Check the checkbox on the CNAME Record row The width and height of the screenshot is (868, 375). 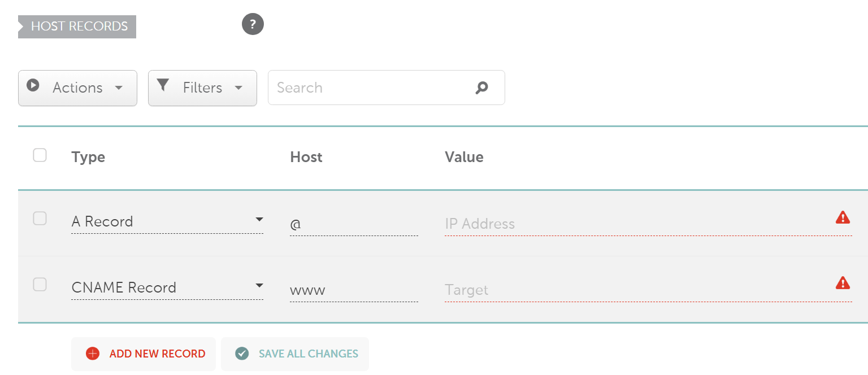[40, 285]
